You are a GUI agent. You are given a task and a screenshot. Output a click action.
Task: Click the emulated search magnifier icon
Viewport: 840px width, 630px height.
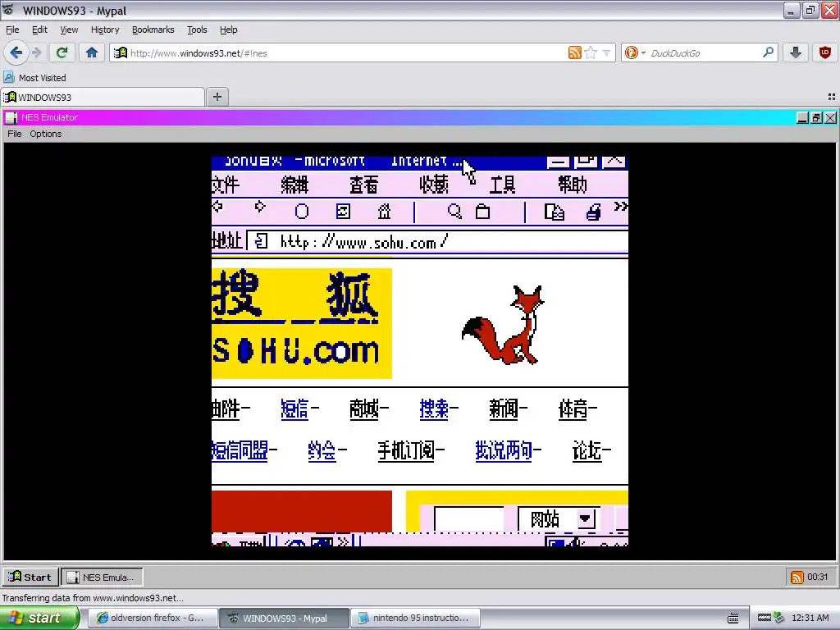tap(454, 212)
